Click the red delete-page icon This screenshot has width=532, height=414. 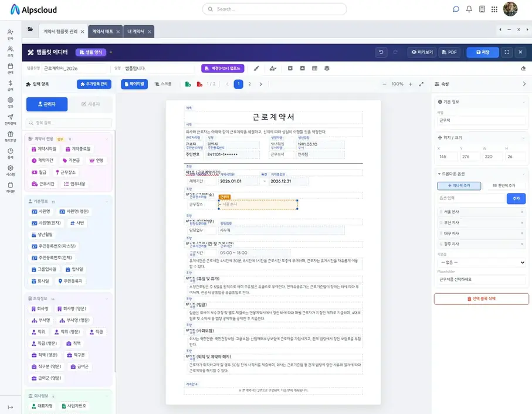[199, 84]
